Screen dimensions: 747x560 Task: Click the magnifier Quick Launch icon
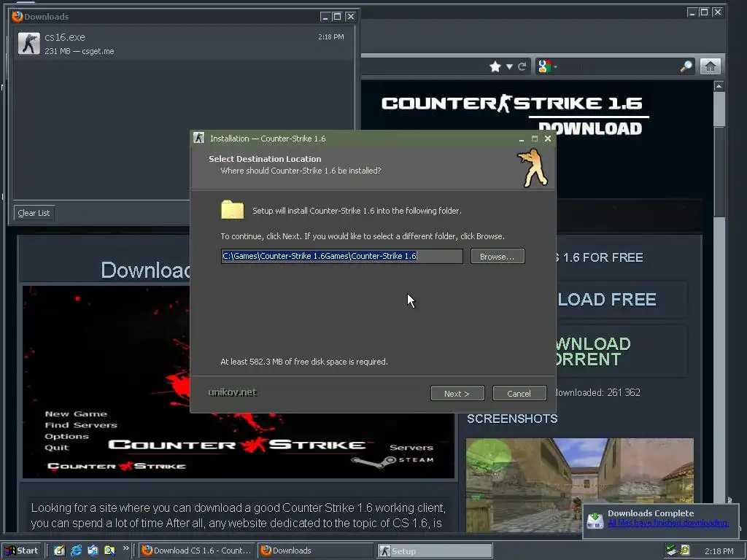(x=109, y=551)
